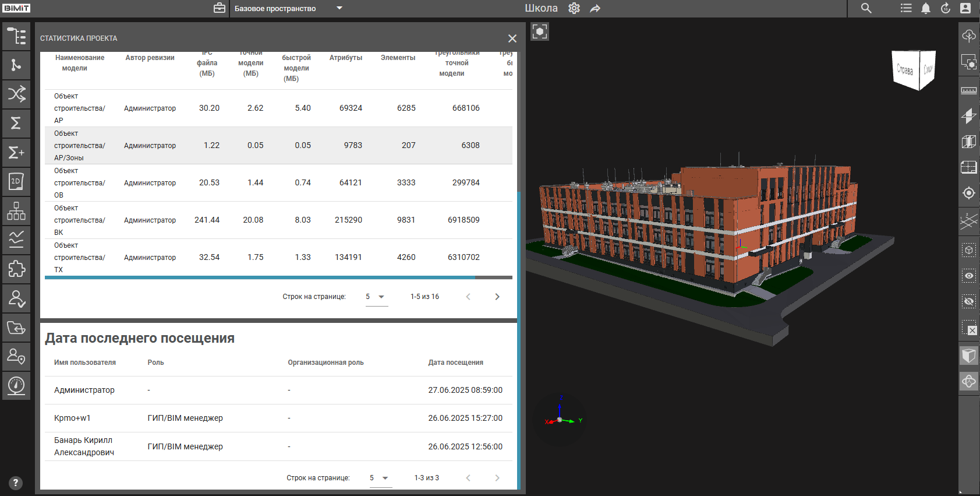Open rows-per-page dropdown under last visit table
The image size is (980, 496).
pos(380,478)
